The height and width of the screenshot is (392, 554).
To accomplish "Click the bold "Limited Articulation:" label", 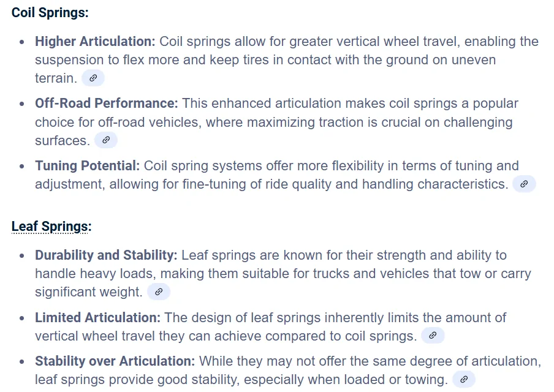I will coord(97,317).
